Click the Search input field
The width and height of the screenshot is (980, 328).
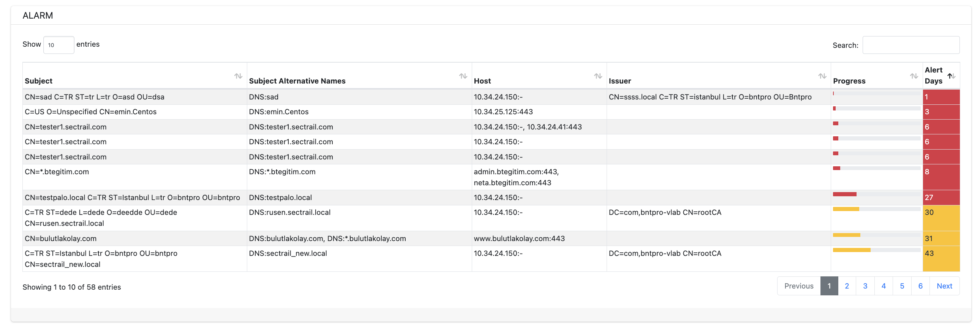910,45
